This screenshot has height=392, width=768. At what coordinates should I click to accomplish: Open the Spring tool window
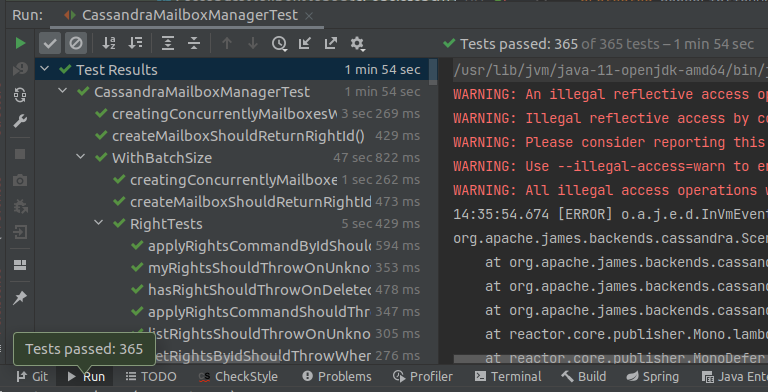pyautogui.click(x=652, y=376)
